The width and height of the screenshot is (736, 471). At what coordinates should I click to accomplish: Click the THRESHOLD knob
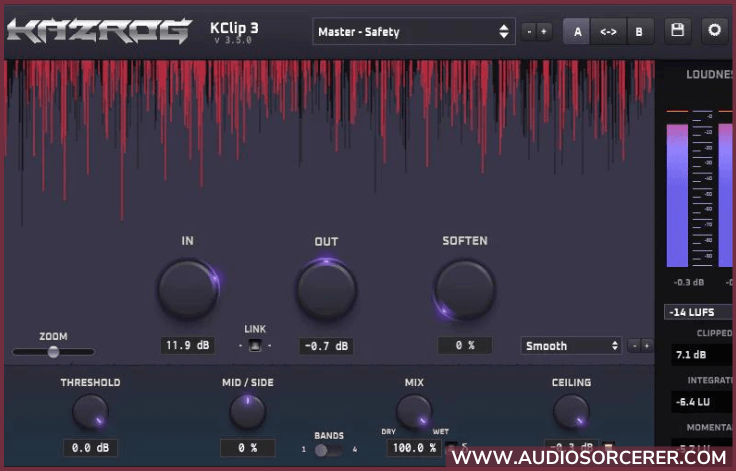point(90,412)
